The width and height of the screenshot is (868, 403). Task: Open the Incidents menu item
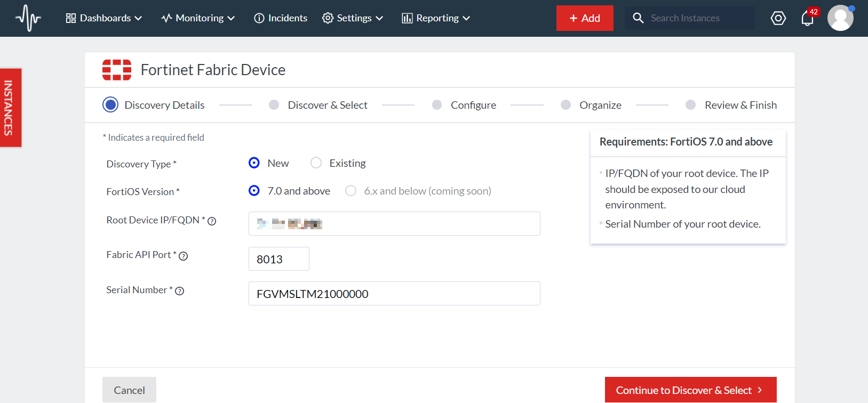tap(281, 18)
